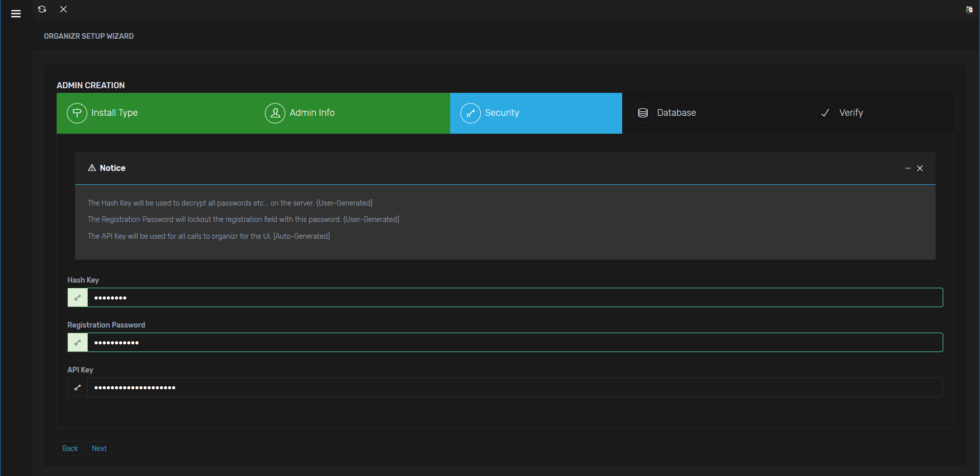Focus the Registration Password field
Viewport: 980px width, 476px height.
515,342
